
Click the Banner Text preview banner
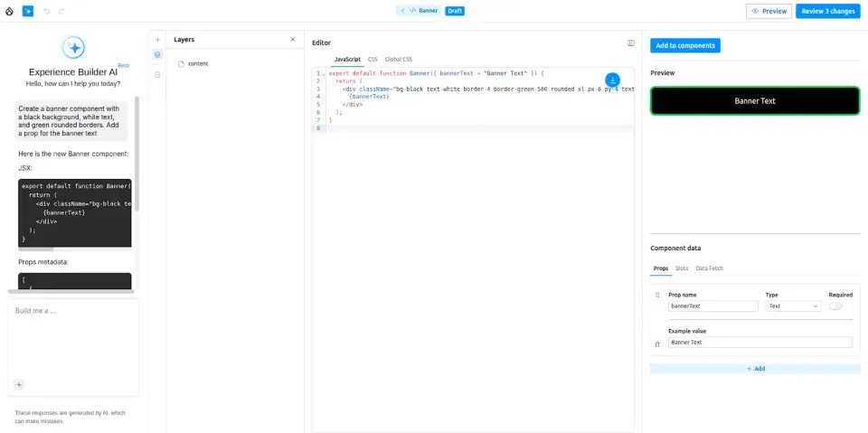(x=755, y=100)
